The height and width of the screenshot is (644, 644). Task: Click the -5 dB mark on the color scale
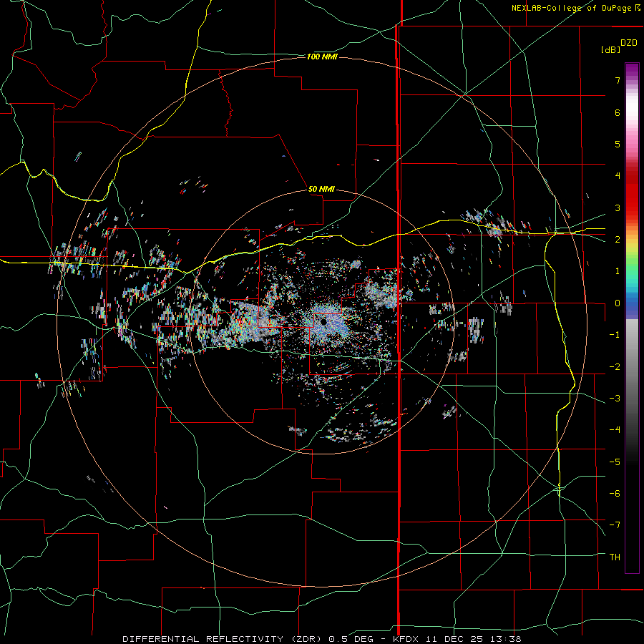615,462
